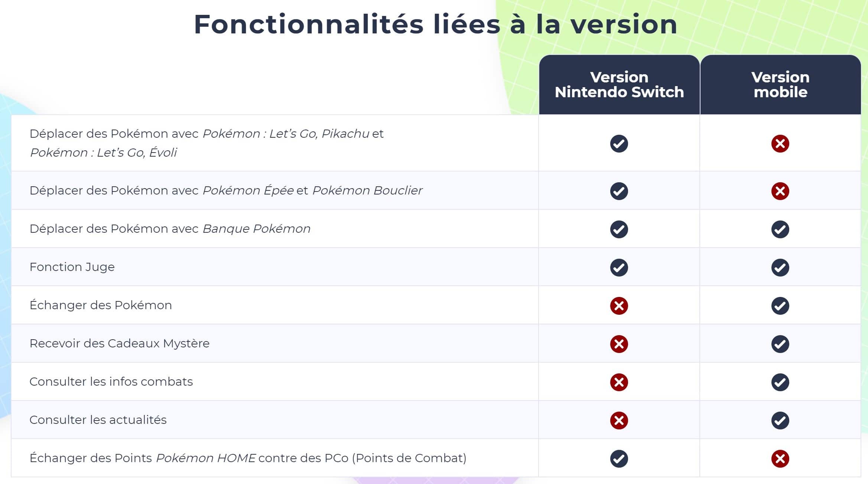Click Switch red X for Cadeaux Mystère

pyautogui.click(x=619, y=344)
